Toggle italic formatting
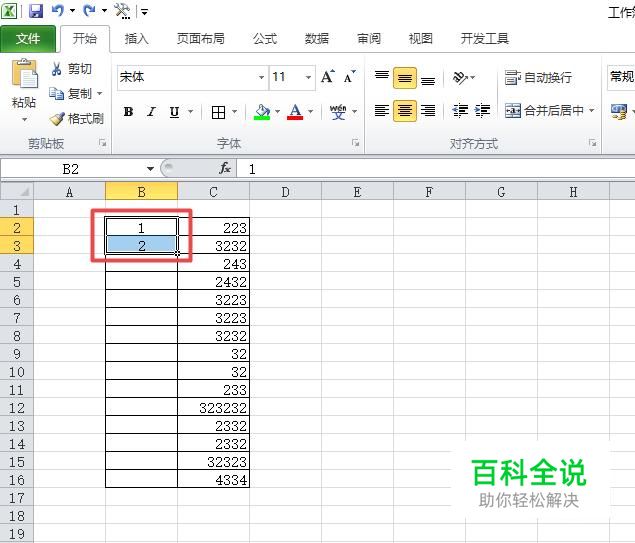This screenshot has width=635, height=543. [x=151, y=111]
